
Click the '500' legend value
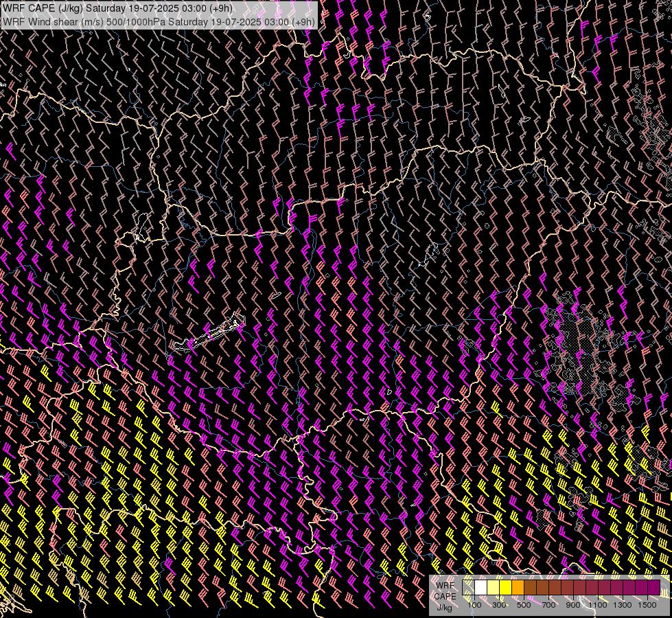tap(524, 605)
